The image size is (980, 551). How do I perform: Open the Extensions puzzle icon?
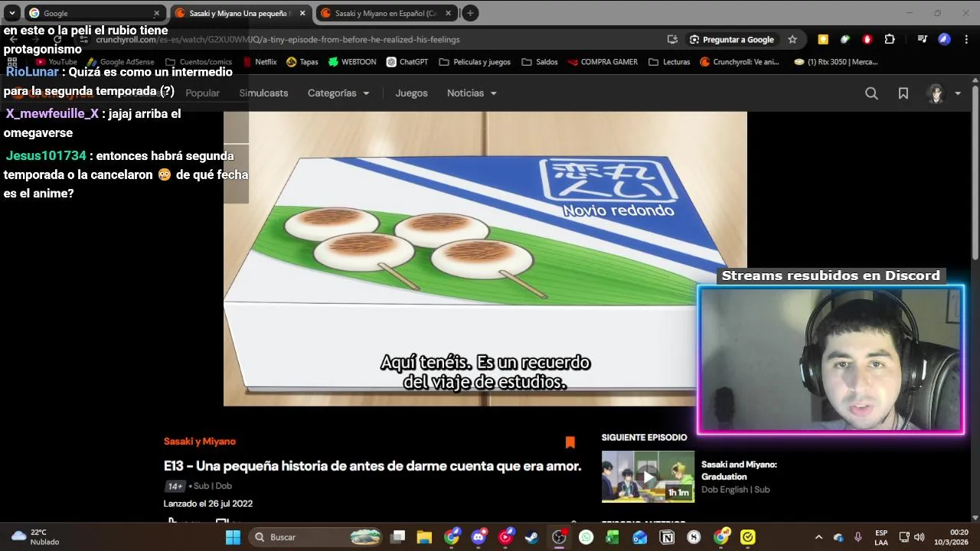click(x=890, y=40)
